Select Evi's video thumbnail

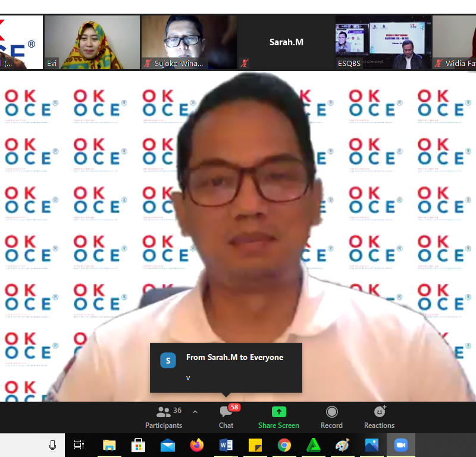pyautogui.click(x=92, y=42)
